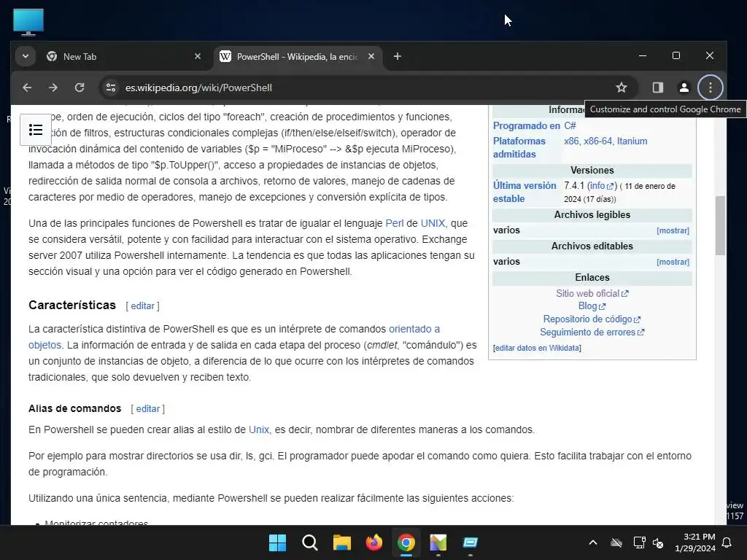Image resolution: width=747 pixels, height=560 pixels.
Task: Show hidden system tray icons
Action: [x=593, y=542]
